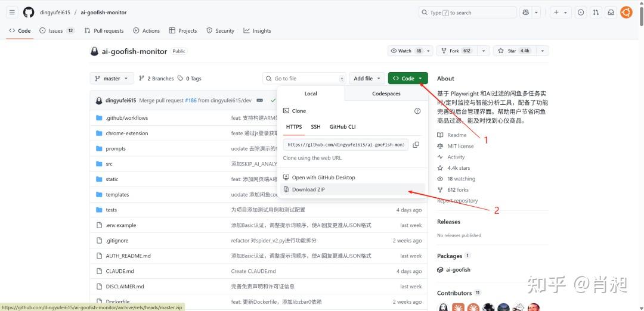Open the static folder
Viewport: 644px width, 311px height.
[x=112, y=179]
